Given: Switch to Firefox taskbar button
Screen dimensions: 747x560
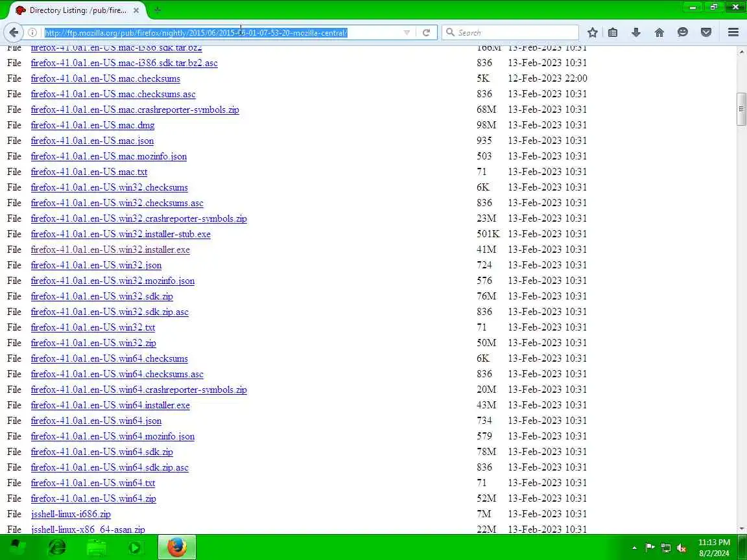Looking at the screenshot, I should (177, 547).
